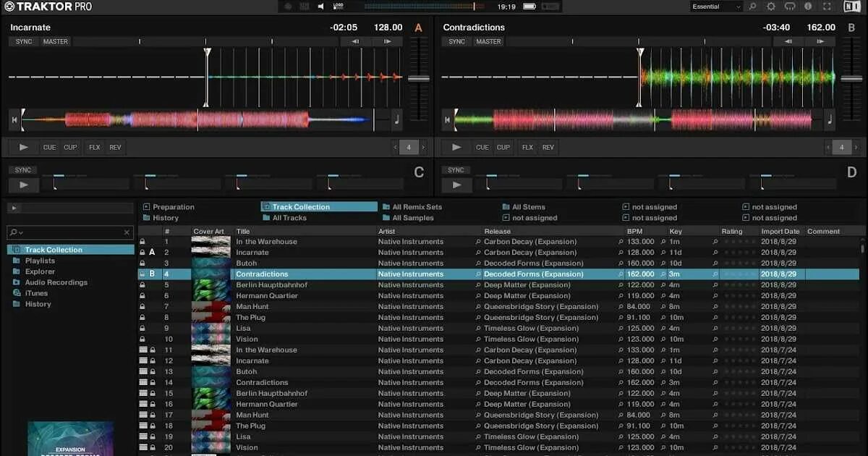Click Deck A tempo fader

click(419, 78)
